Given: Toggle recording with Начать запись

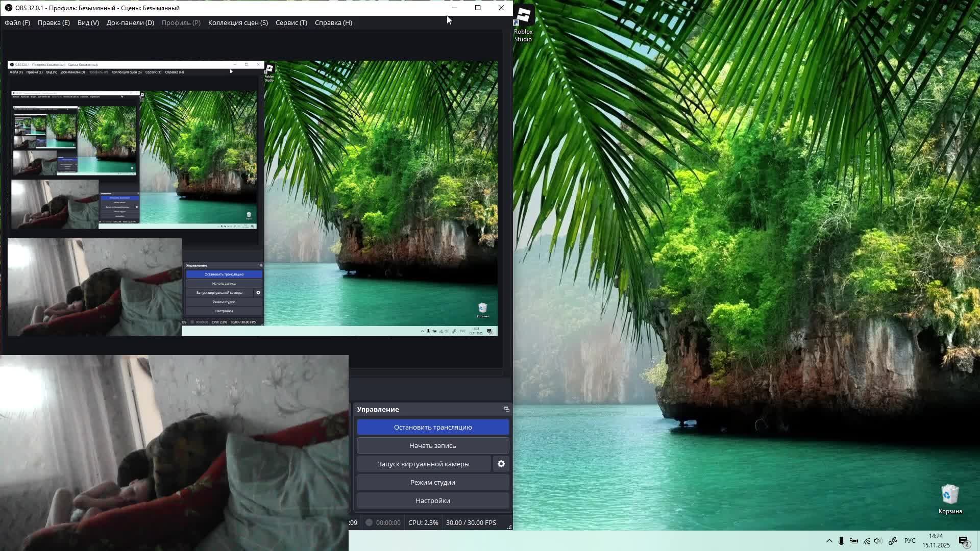Looking at the screenshot, I should tap(432, 445).
